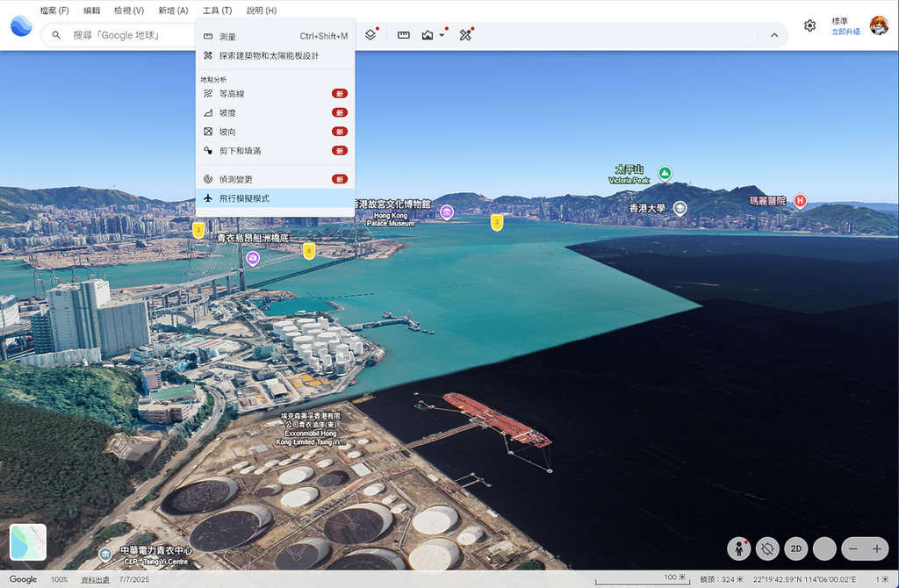Open the 新增 (A) menu
This screenshot has height=588, width=899.
pyautogui.click(x=173, y=11)
